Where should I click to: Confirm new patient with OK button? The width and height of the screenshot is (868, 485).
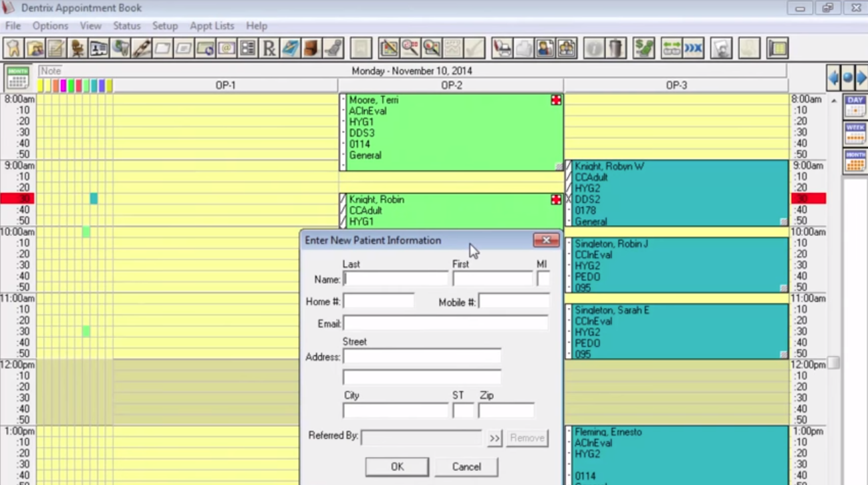coord(397,467)
